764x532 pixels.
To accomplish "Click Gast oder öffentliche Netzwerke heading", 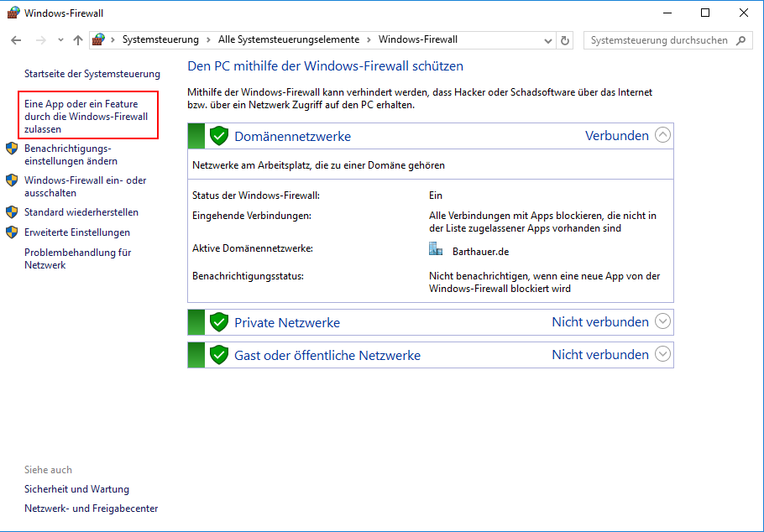I will (x=327, y=355).
